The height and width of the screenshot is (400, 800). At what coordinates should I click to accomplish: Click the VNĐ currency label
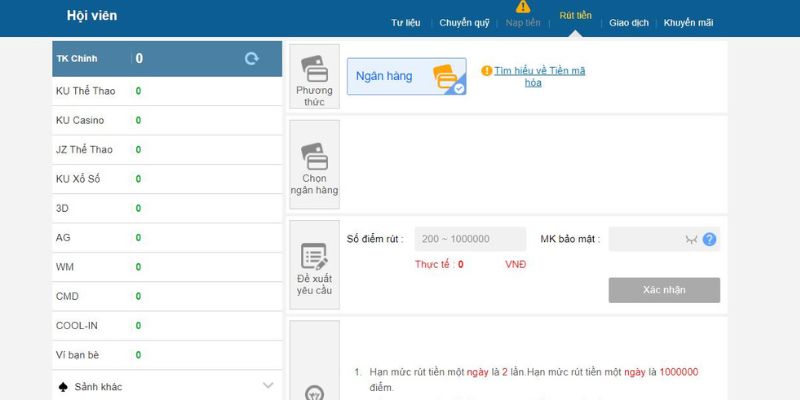coord(515,264)
